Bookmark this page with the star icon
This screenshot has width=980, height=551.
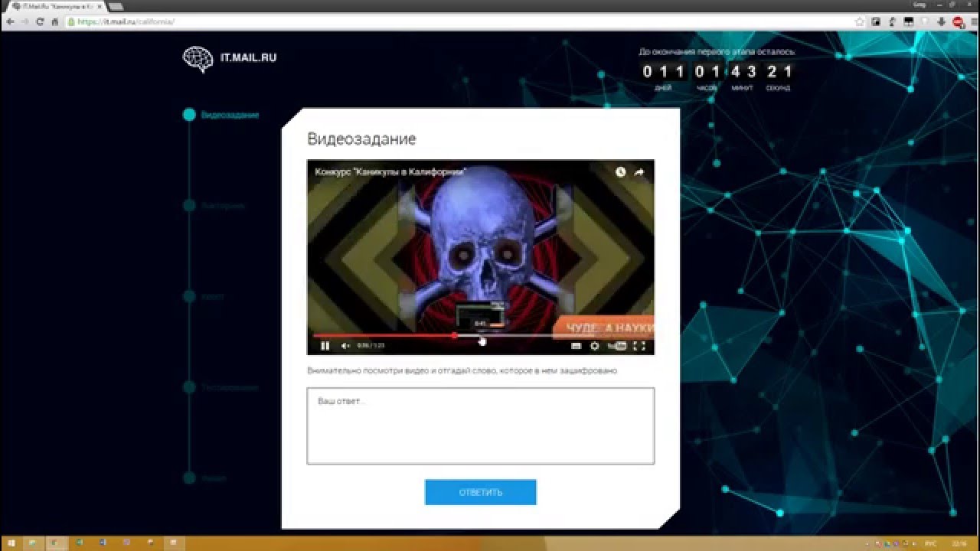[x=860, y=22]
